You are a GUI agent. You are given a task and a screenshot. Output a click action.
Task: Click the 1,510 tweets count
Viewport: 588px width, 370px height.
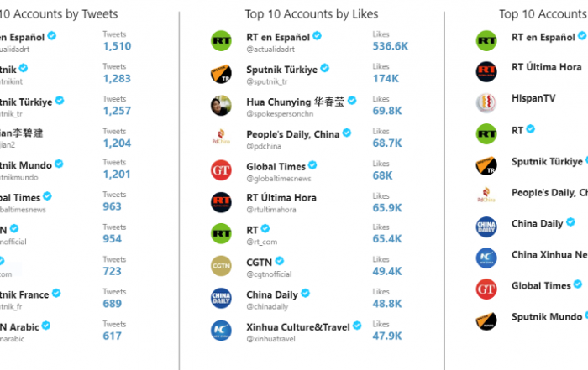click(117, 46)
